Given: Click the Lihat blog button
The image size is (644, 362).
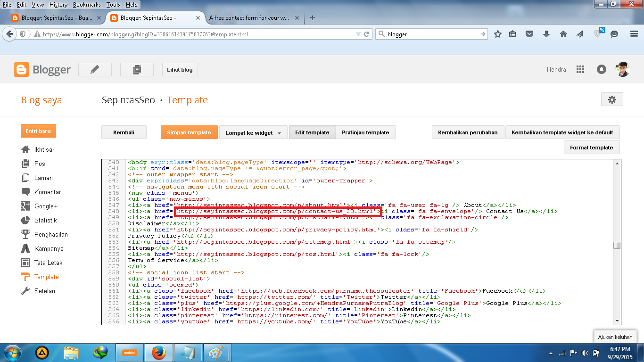Looking at the screenshot, I should (180, 70).
